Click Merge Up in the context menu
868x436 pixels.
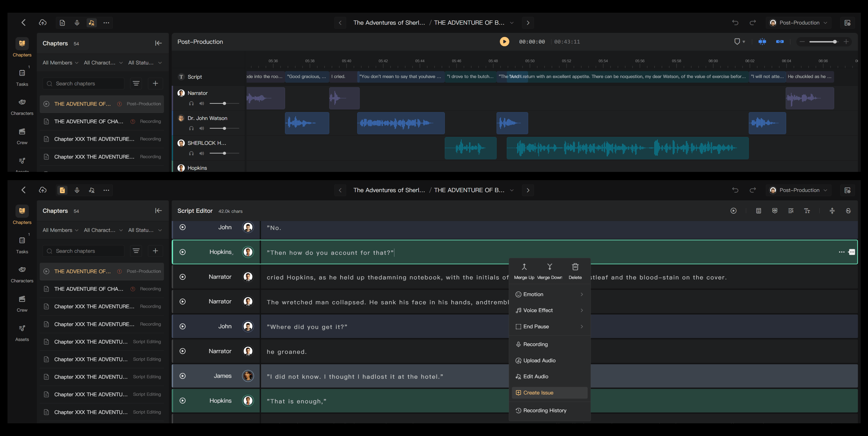[x=524, y=271]
